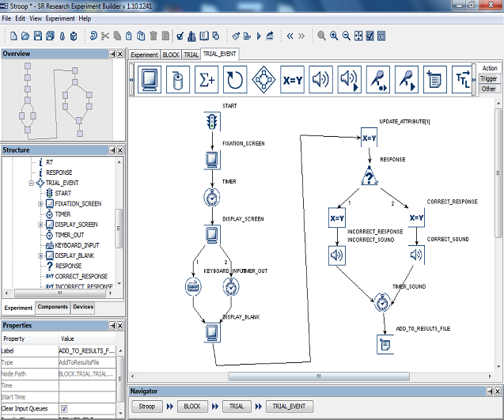
Task: Click the ADD_TO_RESULTS_FILE node
Action: [385, 345]
